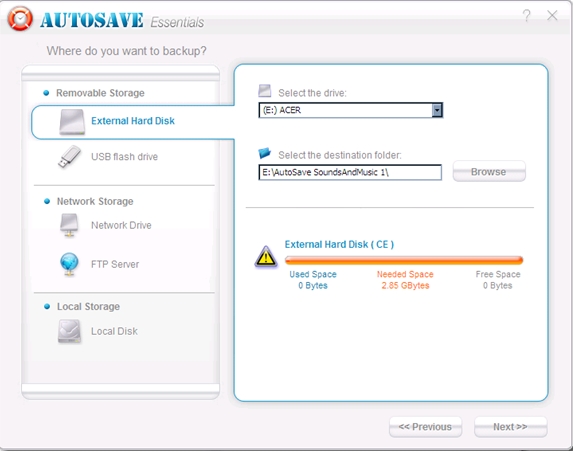The width and height of the screenshot is (574, 452).
Task: Choose FTP Server as backup destination
Action: [x=115, y=264]
